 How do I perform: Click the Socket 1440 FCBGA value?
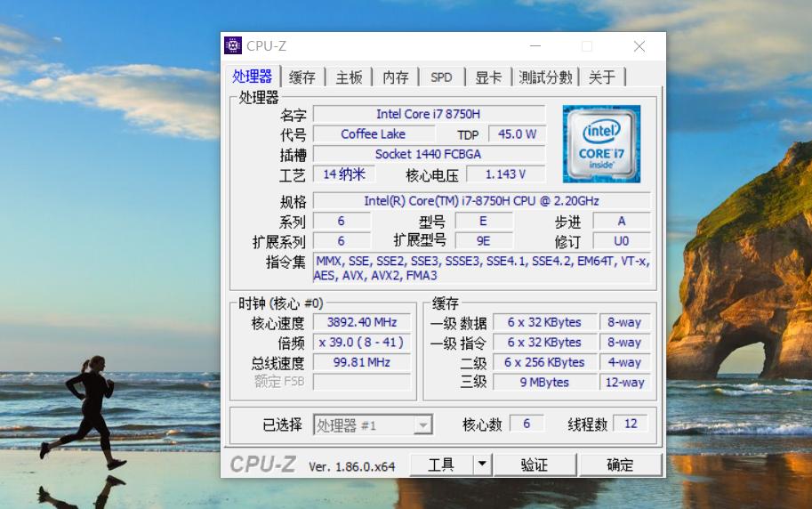pos(429,154)
